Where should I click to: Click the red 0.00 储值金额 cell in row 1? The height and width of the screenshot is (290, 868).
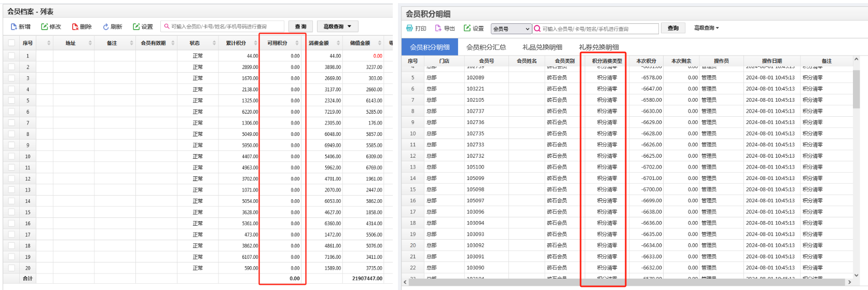point(377,56)
